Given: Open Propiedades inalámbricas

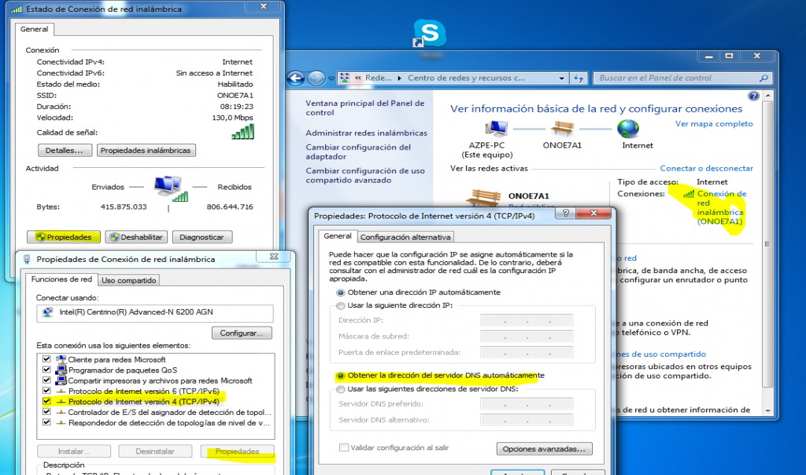Looking at the screenshot, I should tap(146, 151).
